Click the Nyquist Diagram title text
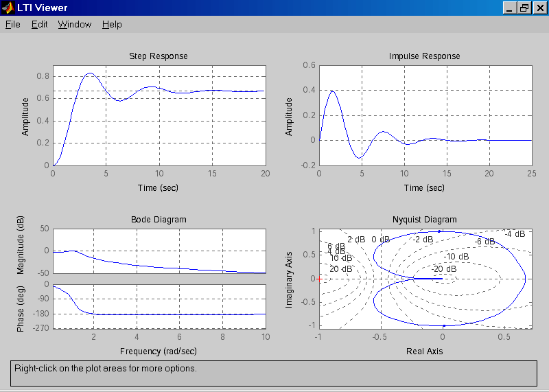This screenshot has height=392, width=549. [425, 220]
